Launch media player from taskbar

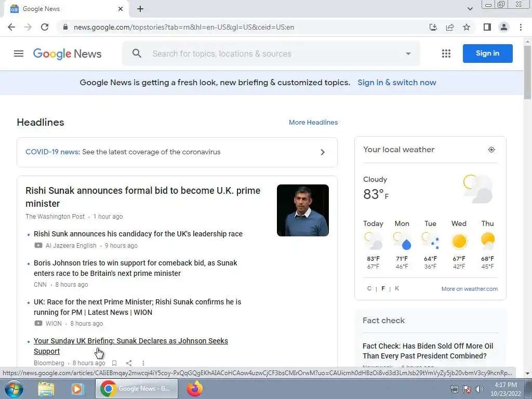pos(77,389)
